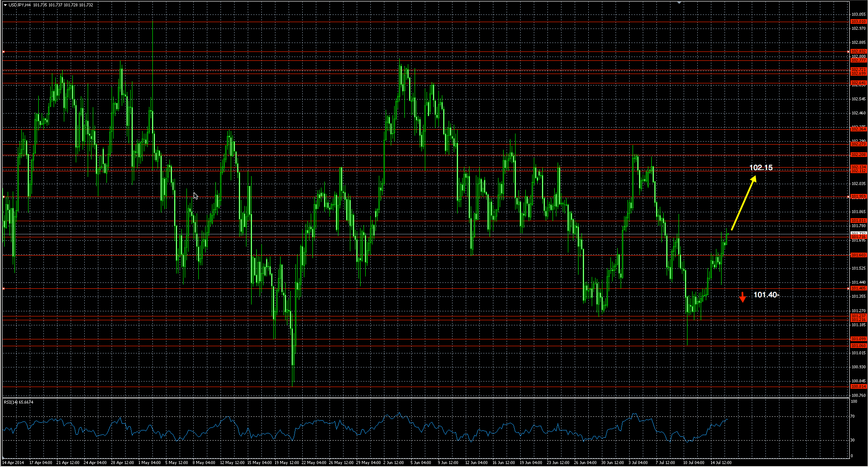Select the 102.364 red price label
Screen dimensions: 868x467
(x=858, y=129)
